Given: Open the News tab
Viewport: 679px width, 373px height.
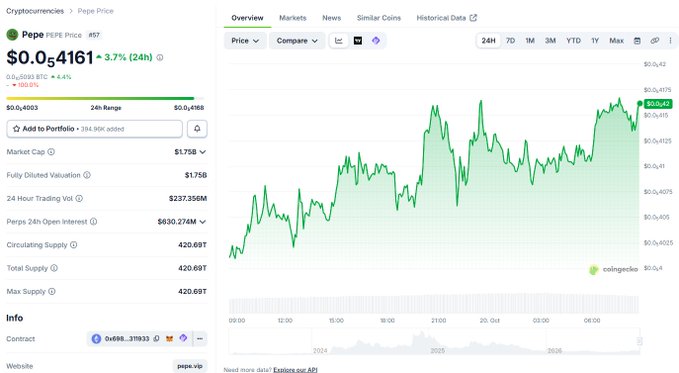Looking at the screenshot, I should click(x=332, y=18).
